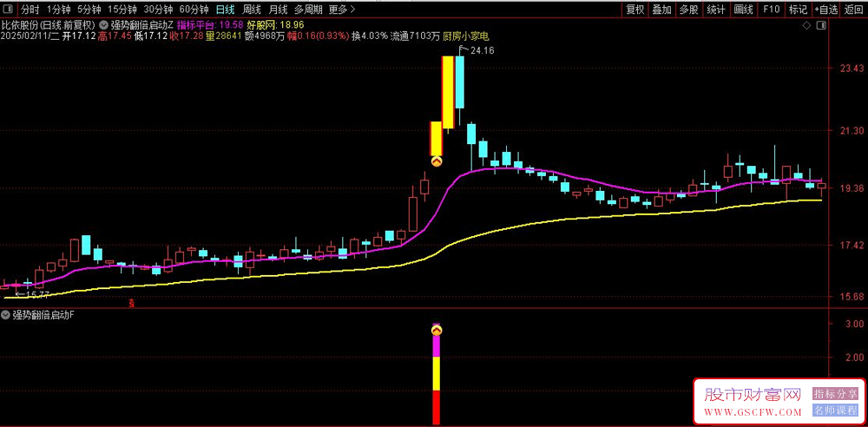Switch to the 周线 weekly tab
Viewport: 868px width, 427px height.
(252, 10)
